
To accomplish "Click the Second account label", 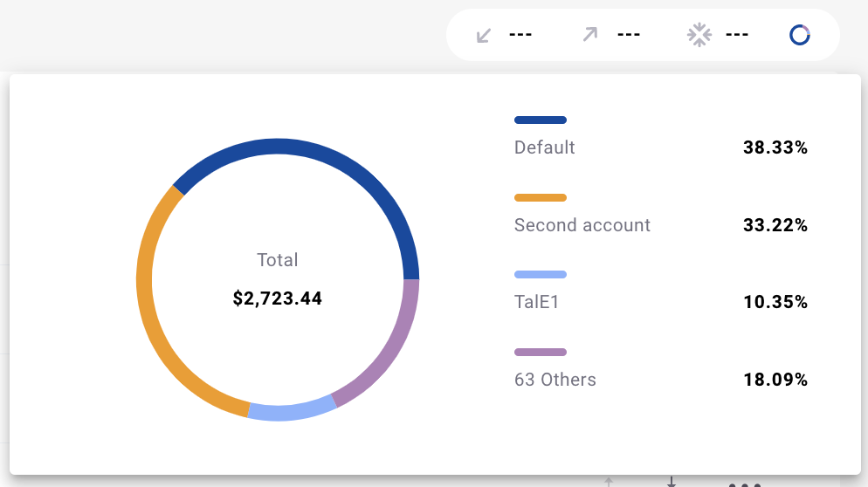I will click(582, 224).
